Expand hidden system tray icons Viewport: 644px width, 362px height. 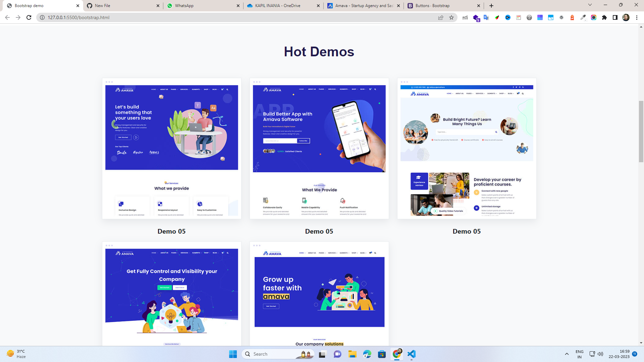point(567,354)
